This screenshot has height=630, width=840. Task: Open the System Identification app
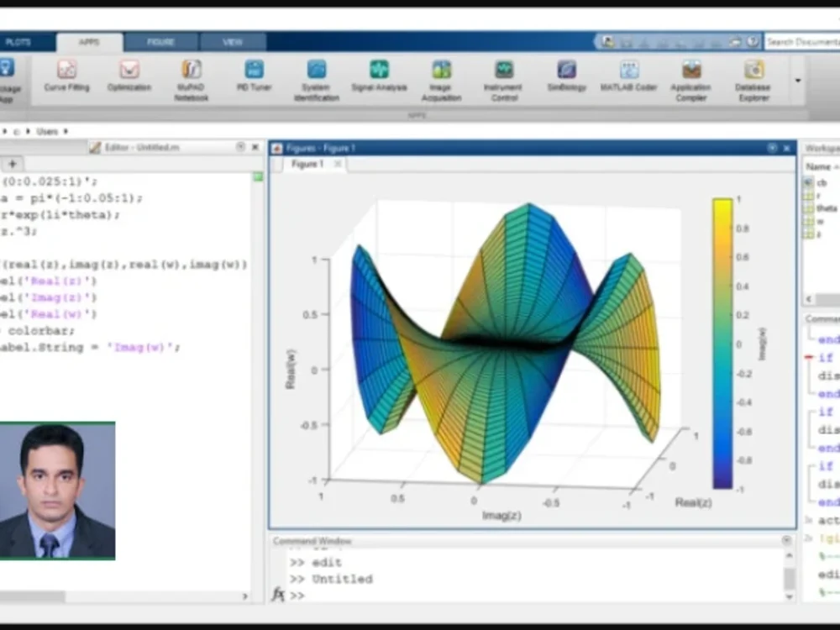317,81
